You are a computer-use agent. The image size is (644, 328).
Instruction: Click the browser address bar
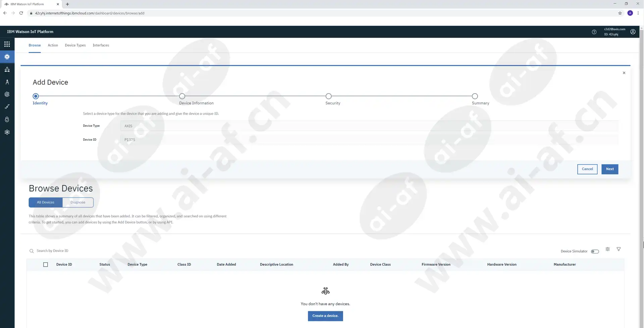click(x=322, y=13)
